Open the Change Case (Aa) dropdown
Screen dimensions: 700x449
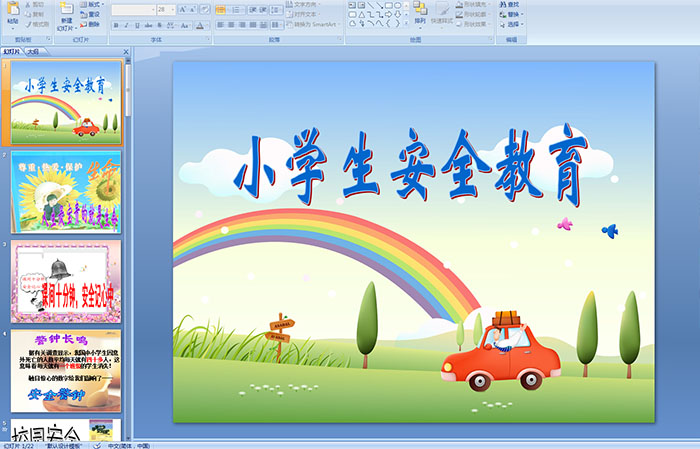pos(185,25)
